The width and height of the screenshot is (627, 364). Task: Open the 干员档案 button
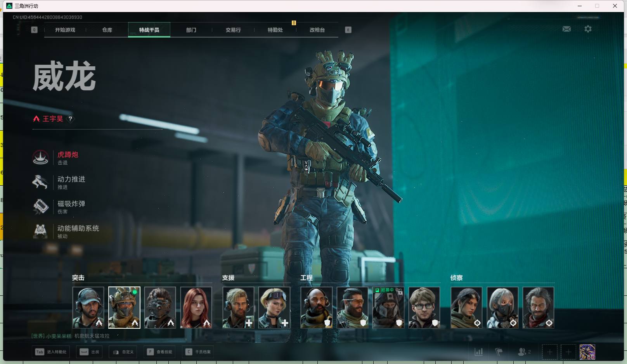point(198,352)
